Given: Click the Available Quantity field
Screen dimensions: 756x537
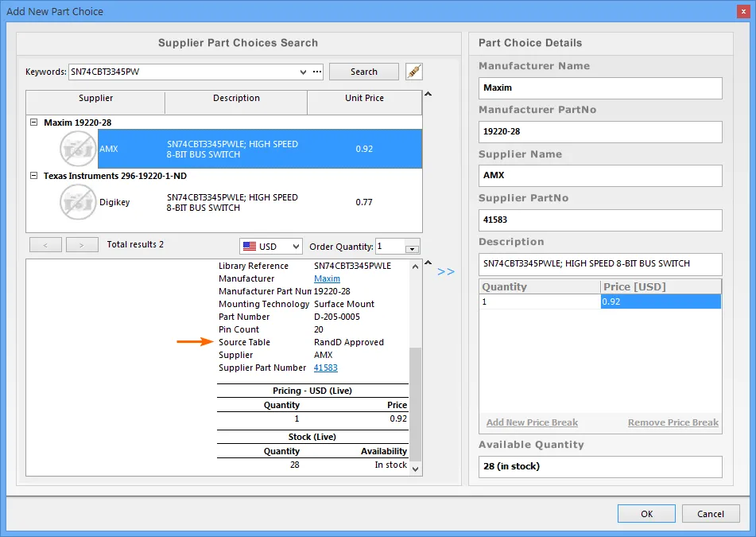Looking at the screenshot, I should [x=600, y=466].
